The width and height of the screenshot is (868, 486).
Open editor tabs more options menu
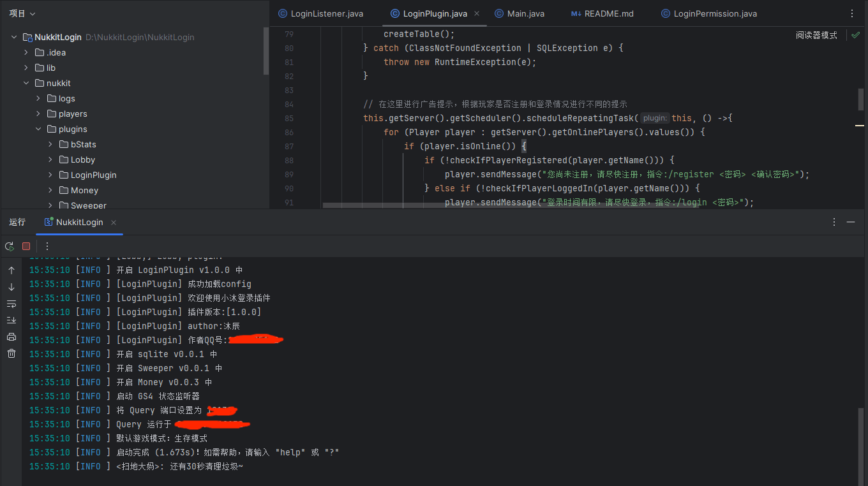click(x=852, y=13)
